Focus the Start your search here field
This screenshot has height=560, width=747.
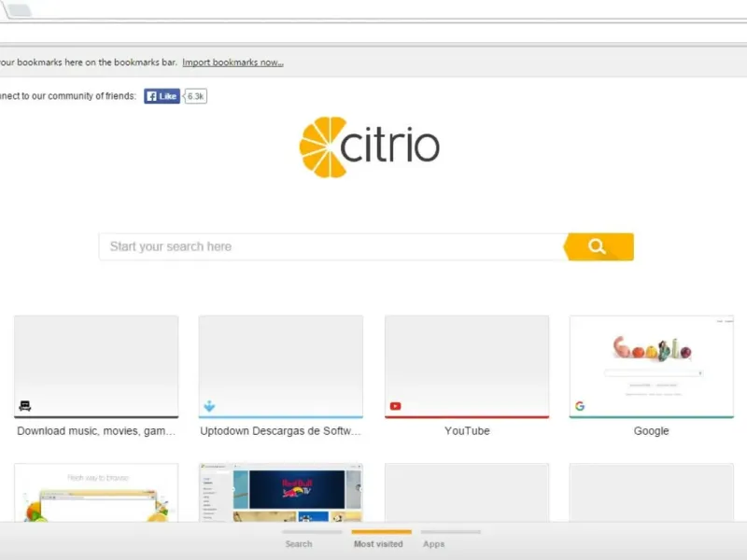(x=332, y=246)
